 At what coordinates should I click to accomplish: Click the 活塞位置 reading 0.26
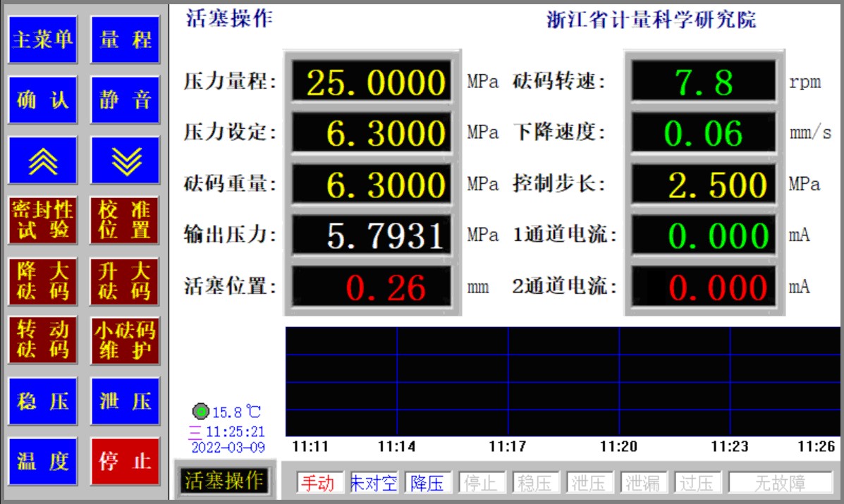(372, 287)
